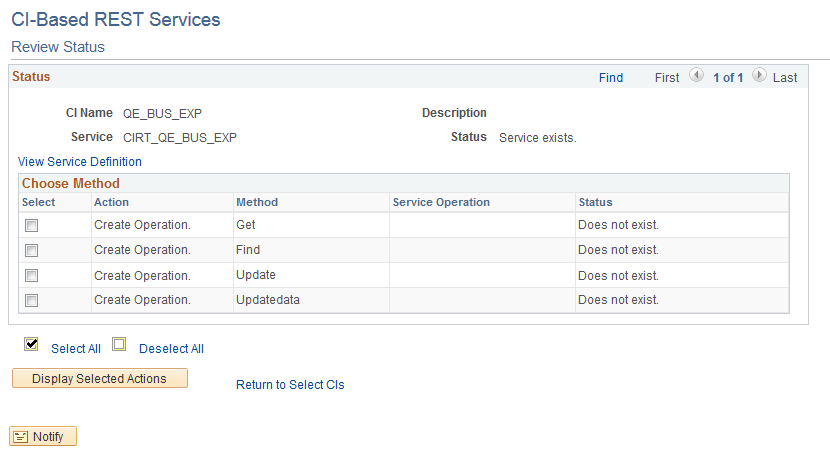
Task: Click 'Create Operation.' in the Get row
Action: 142,225
